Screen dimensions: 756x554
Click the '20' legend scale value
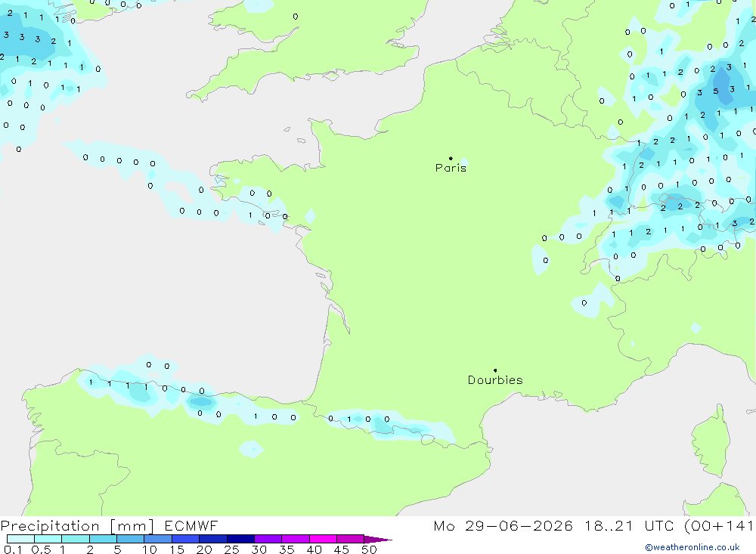[204, 549]
